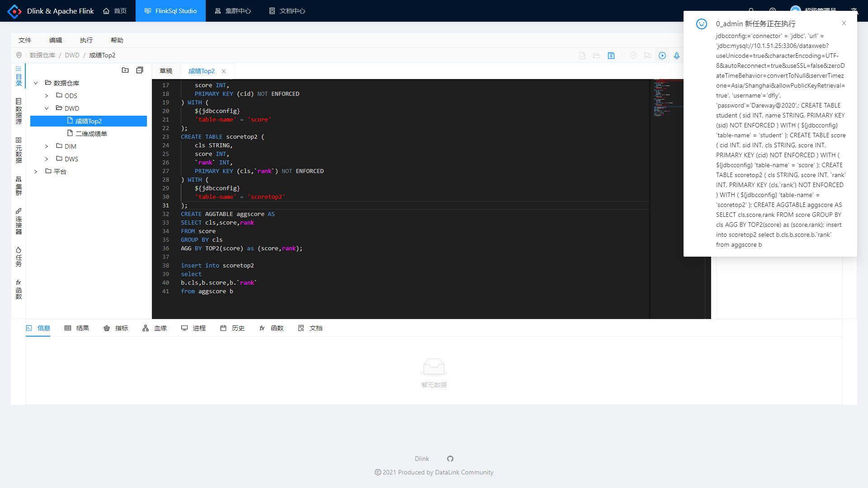868x488 pixels.
Task: Click new folder icon in catalog panel
Action: [x=125, y=70]
